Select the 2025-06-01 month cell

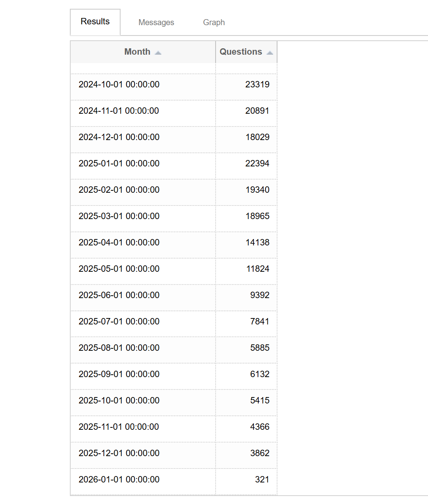[x=119, y=295]
